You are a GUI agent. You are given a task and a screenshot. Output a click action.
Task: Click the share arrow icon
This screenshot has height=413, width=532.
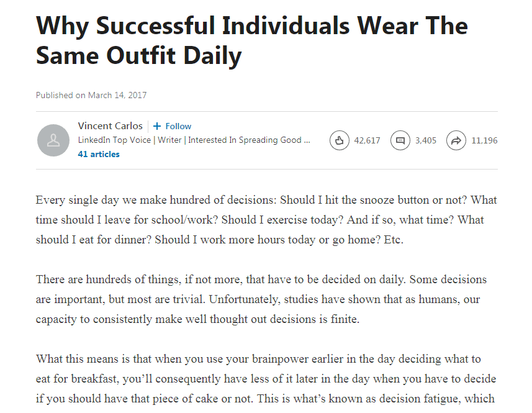(456, 140)
